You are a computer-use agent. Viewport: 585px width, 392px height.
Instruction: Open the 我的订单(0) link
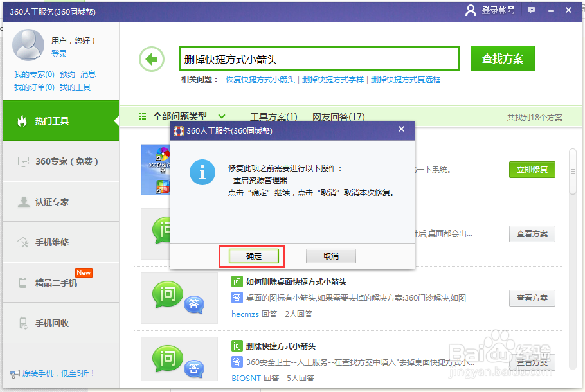(34, 87)
